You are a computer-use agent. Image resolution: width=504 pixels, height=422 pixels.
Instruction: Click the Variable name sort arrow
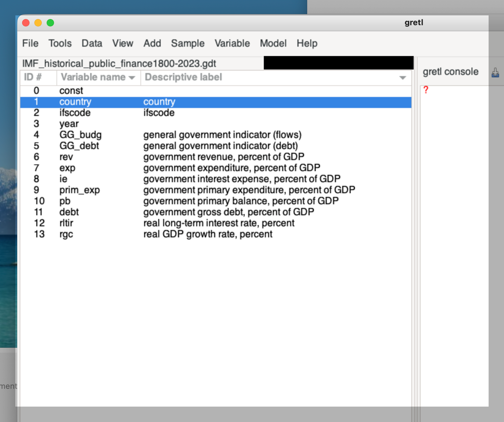(x=131, y=78)
